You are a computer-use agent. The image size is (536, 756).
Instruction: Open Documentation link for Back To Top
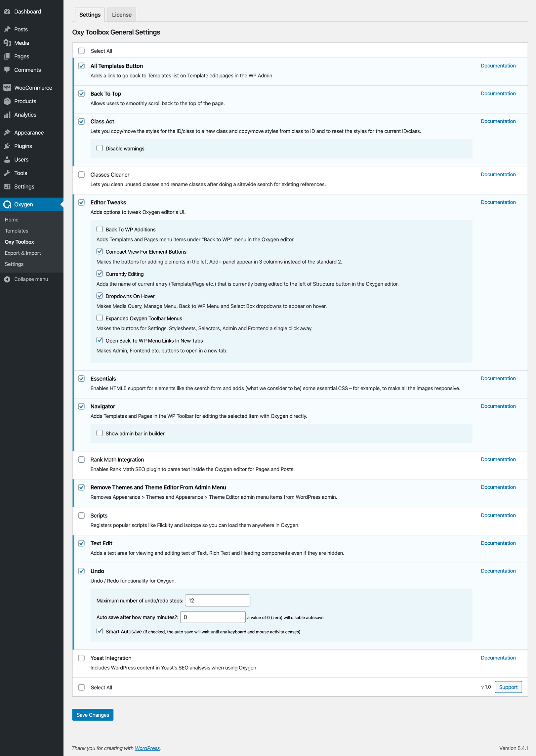click(x=498, y=94)
